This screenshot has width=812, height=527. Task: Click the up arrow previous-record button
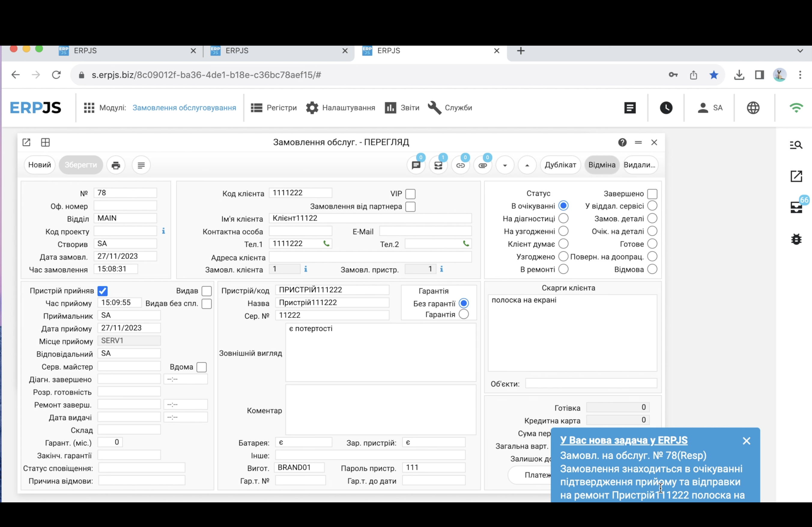527,165
